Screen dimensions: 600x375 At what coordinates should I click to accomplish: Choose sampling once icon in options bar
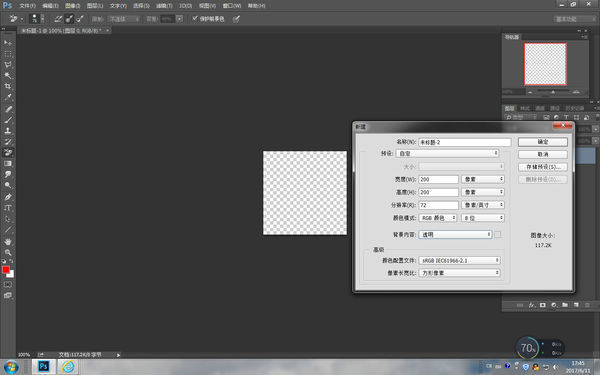69,18
